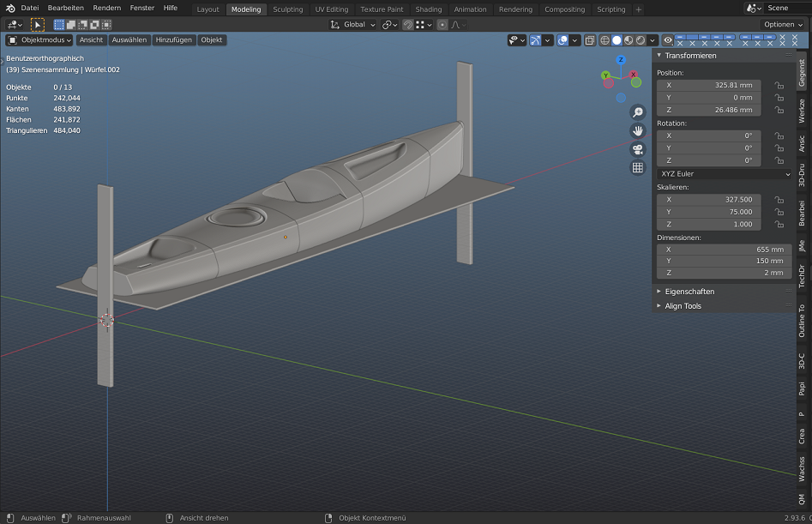The image size is (812, 524).
Task: Toggle the lock for Position X
Action: tap(779, 86)
